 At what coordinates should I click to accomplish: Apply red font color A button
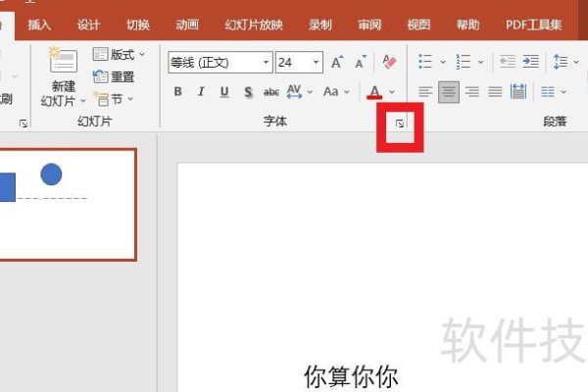click(374, 92)
